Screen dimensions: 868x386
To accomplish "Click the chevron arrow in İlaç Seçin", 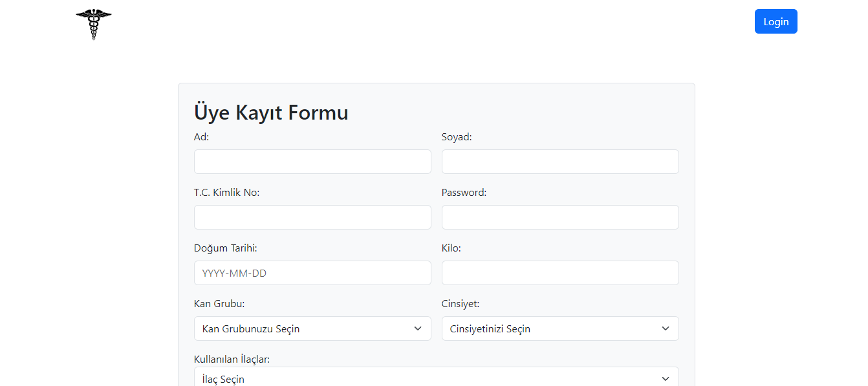I will click(666, 379).
